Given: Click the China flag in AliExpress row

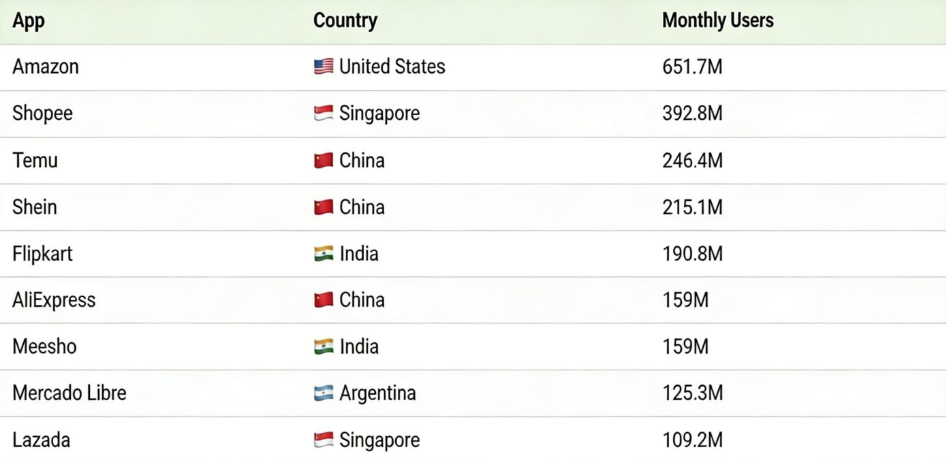Looking at the screenshot, I should [323, 300].
